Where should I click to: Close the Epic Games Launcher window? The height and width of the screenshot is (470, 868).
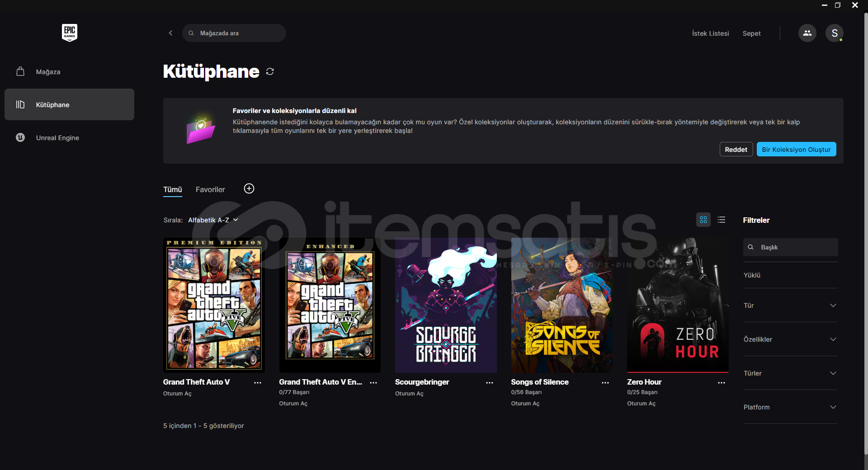pos(855,5)
